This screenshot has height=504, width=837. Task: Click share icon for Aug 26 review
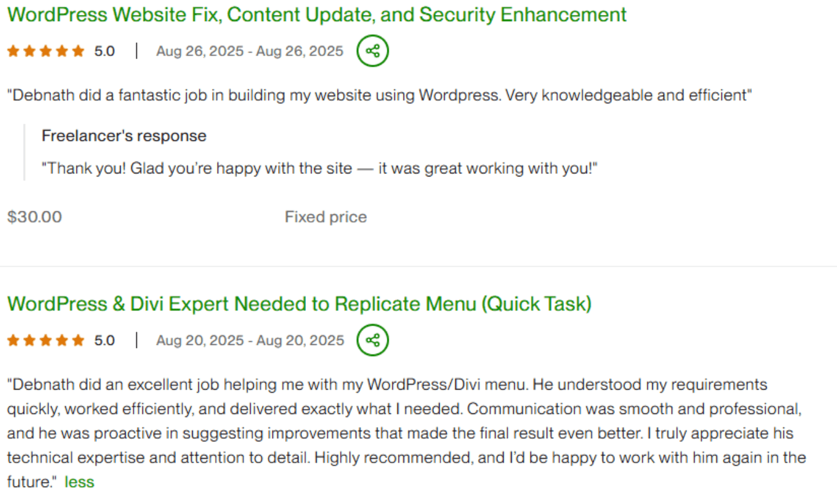pos(372,51)
